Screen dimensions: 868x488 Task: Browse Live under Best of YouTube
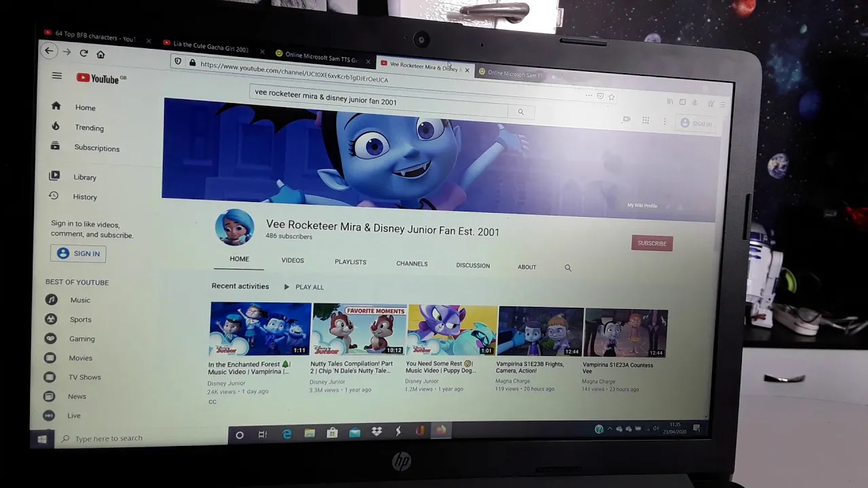(x=62, y=415)
